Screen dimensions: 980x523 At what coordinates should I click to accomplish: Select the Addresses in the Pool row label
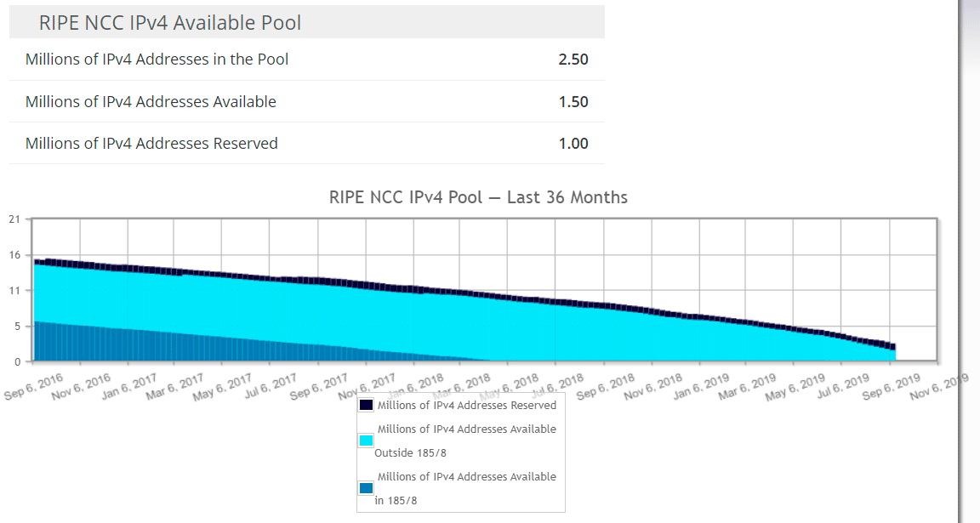tap(157, 60)
